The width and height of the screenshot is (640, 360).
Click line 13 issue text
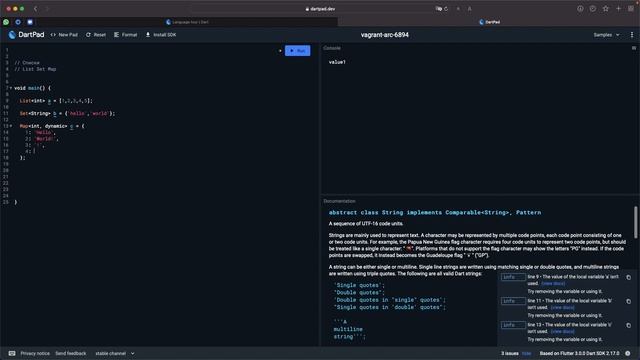570,328
